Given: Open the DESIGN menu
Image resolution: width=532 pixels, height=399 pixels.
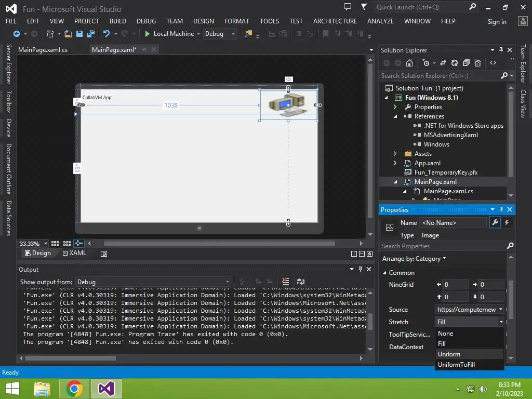Looking at the screenshot, I should click(204, 21).
